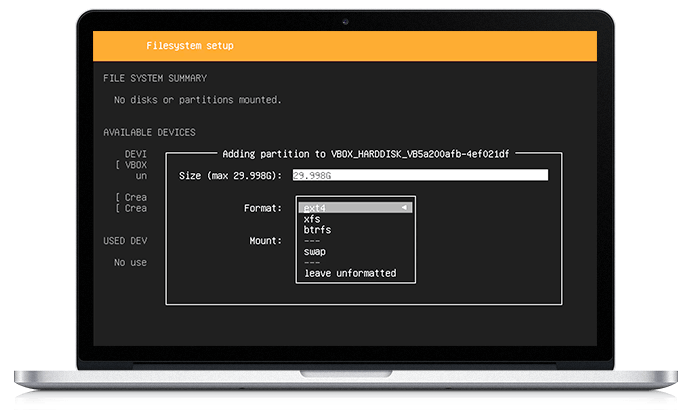The height and width of the screenshot is (410, 695).
Task: Choose xfs as the partition format
Action: (x=313, y=219)
